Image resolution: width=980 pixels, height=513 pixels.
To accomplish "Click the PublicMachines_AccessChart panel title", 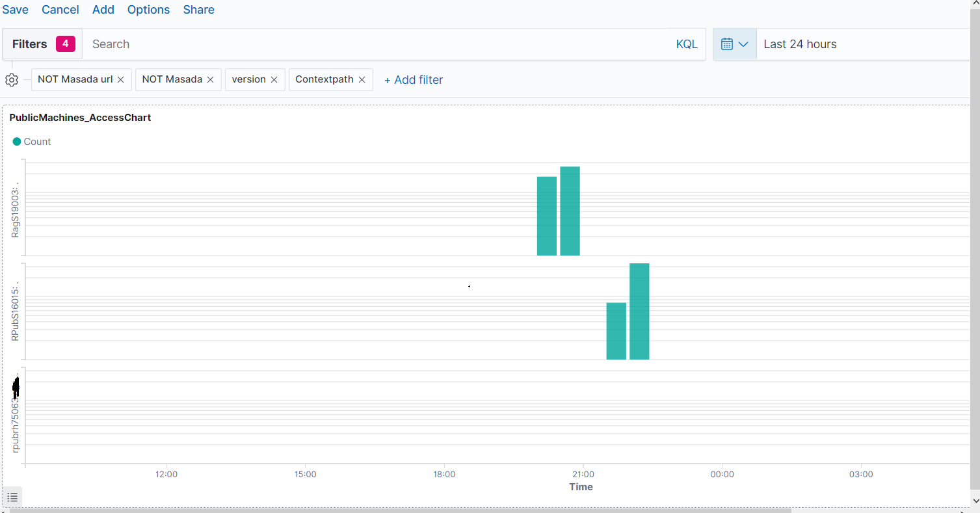I will tap(80, 118).
